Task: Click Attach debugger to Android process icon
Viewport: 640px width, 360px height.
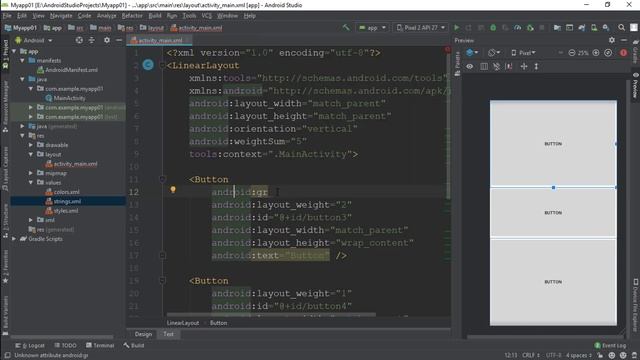Action: [x=530, y=28]
